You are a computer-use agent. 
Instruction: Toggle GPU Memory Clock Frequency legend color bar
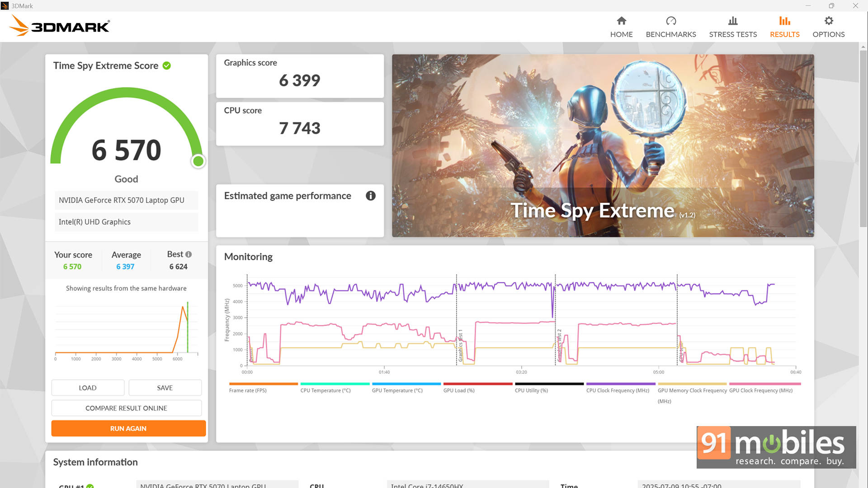pyautogui.click(x=692, y=384)
